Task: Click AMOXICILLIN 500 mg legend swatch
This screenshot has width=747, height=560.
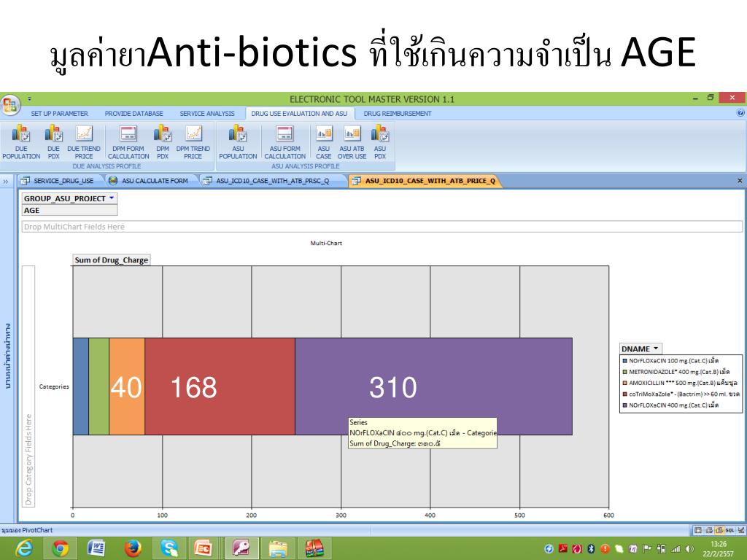Action: tap(624, 383)
